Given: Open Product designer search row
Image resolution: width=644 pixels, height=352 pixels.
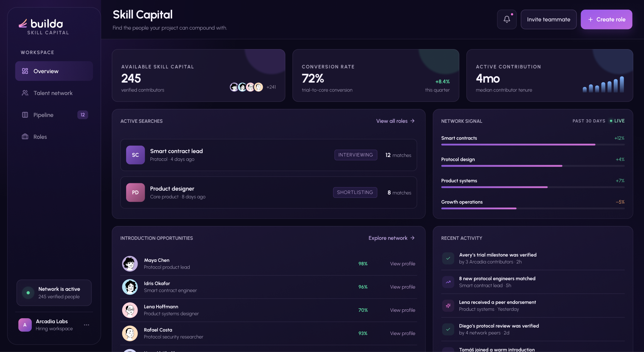Looking at the screenshot, I should tap(269, 193).
